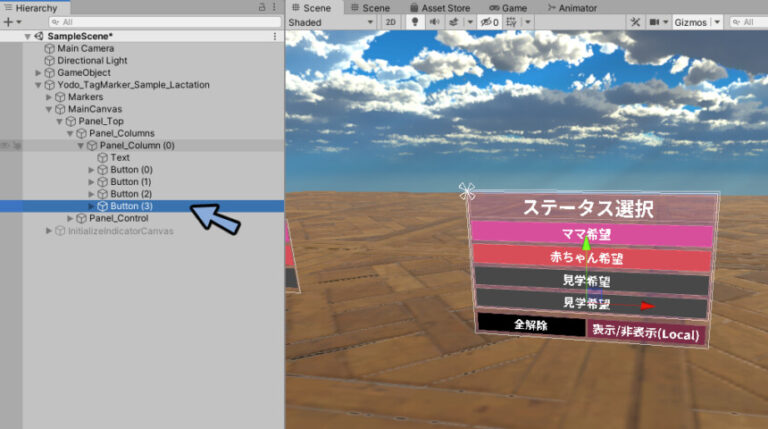Image resolution: width=768 pixels, height=429 pixels.
Task: Toggle scene audio speaker icon
Action: tap(434, 23)
